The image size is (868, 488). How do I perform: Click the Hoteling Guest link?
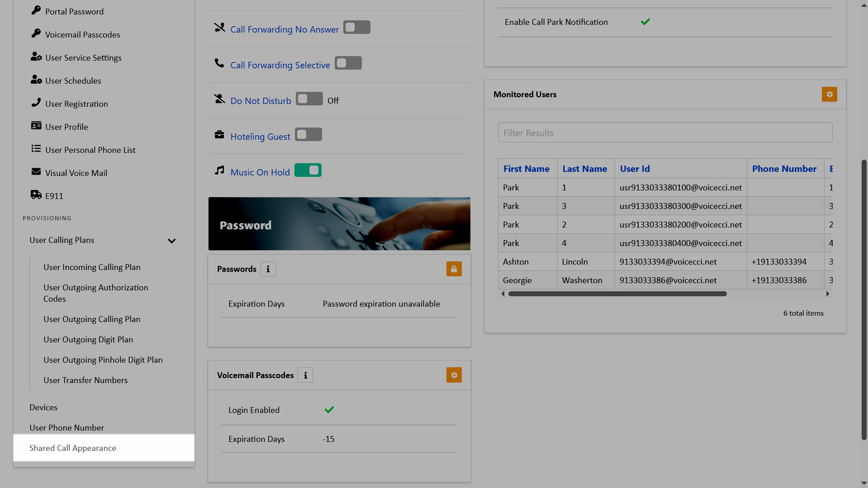point(260,137)
